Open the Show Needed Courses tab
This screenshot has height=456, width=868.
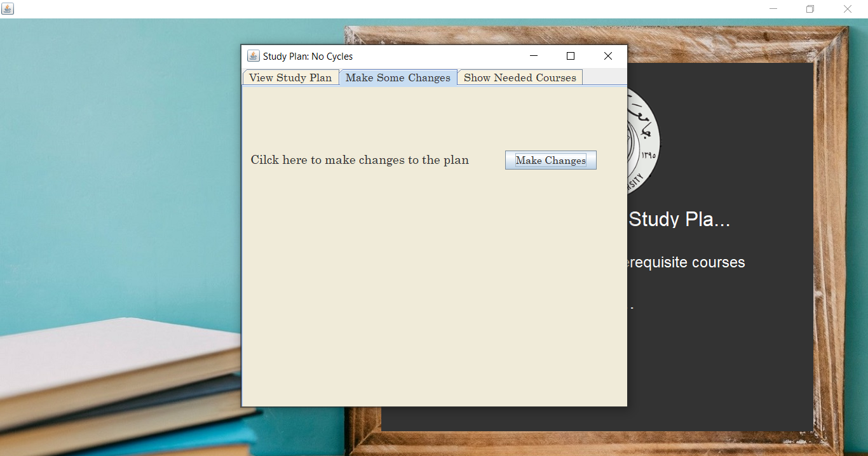click(x=520, y=77)
